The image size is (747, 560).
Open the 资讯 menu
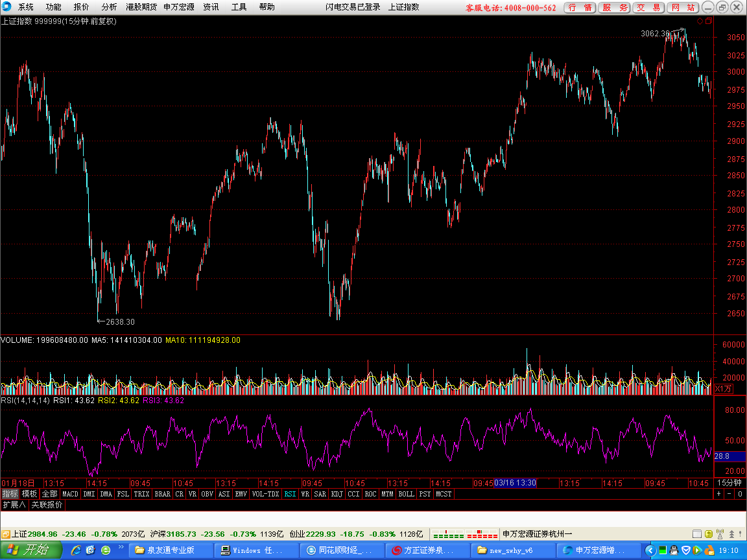pyautogui.click(x=211, y=6)
